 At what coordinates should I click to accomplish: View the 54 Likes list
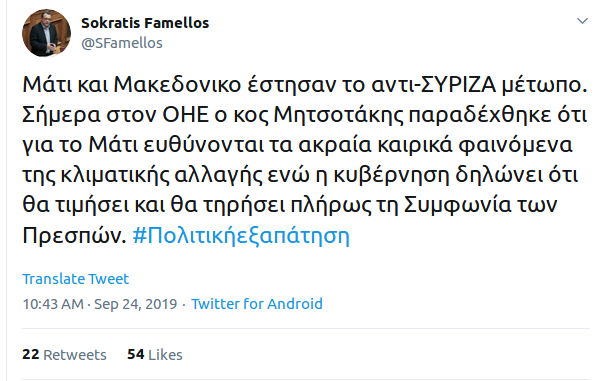(155, 354)
